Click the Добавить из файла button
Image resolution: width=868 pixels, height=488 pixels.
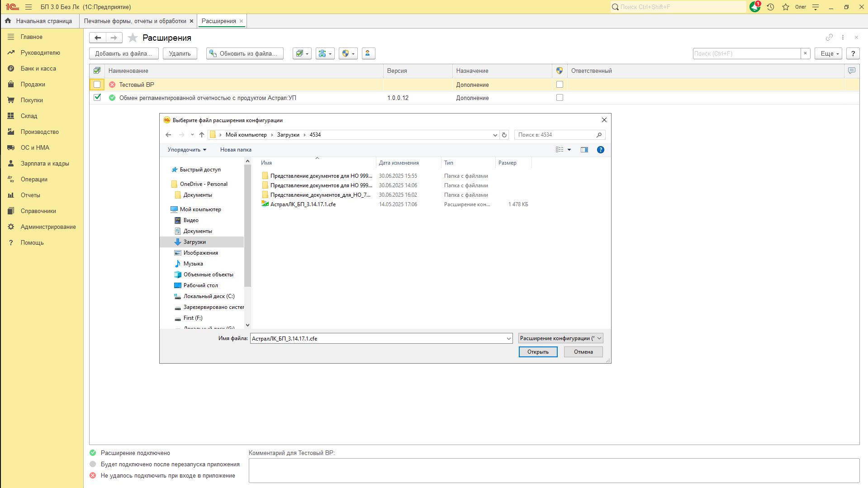124,53
